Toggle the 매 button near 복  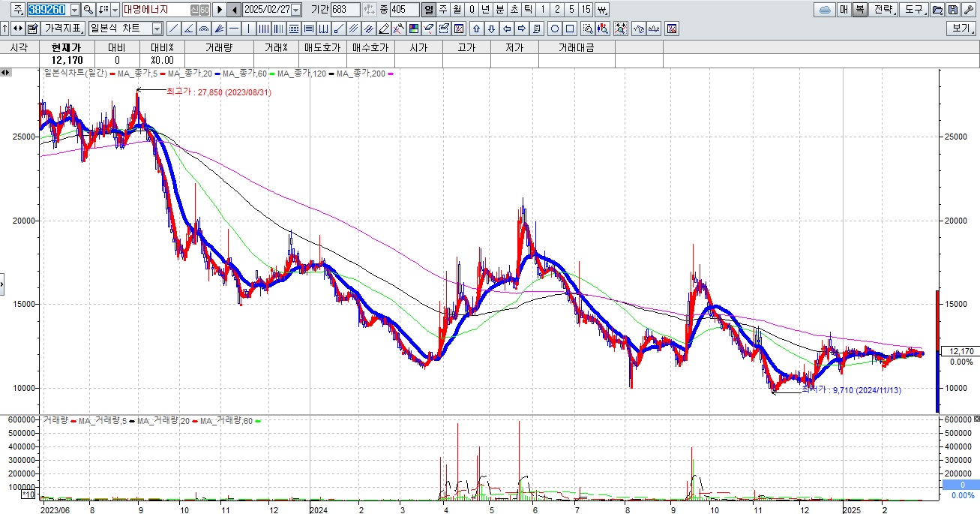[844, 10]
